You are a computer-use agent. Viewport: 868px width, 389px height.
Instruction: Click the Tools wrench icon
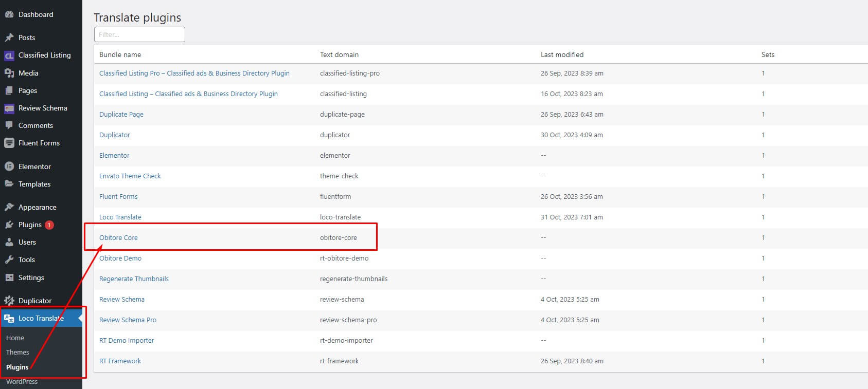click(x=9, y=260)
